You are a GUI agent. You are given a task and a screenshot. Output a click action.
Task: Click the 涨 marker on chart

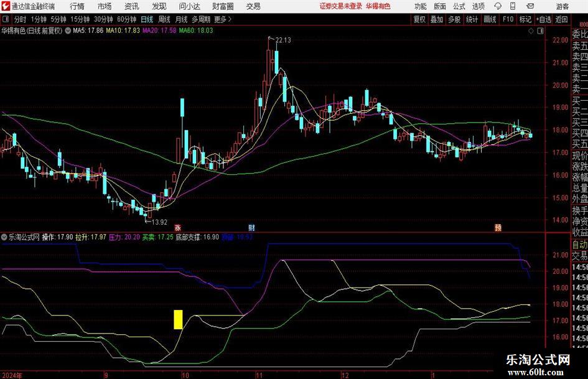click(178, 227)
